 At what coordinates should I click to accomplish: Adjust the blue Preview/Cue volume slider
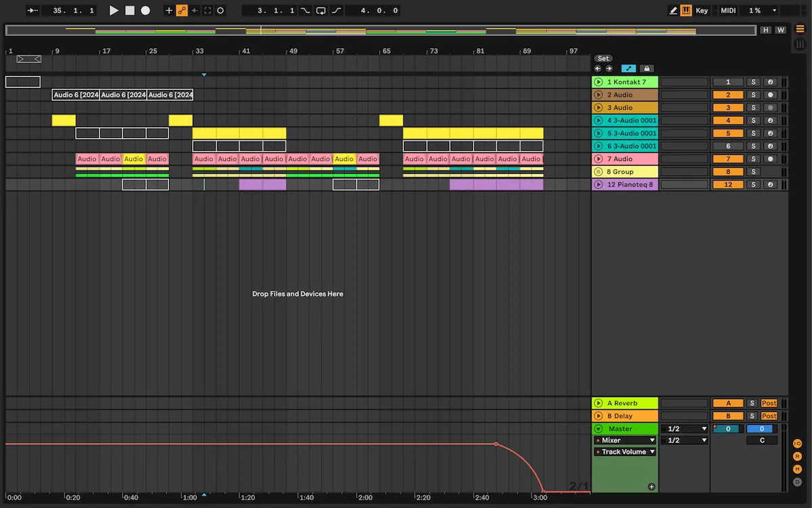pos(761,429)
